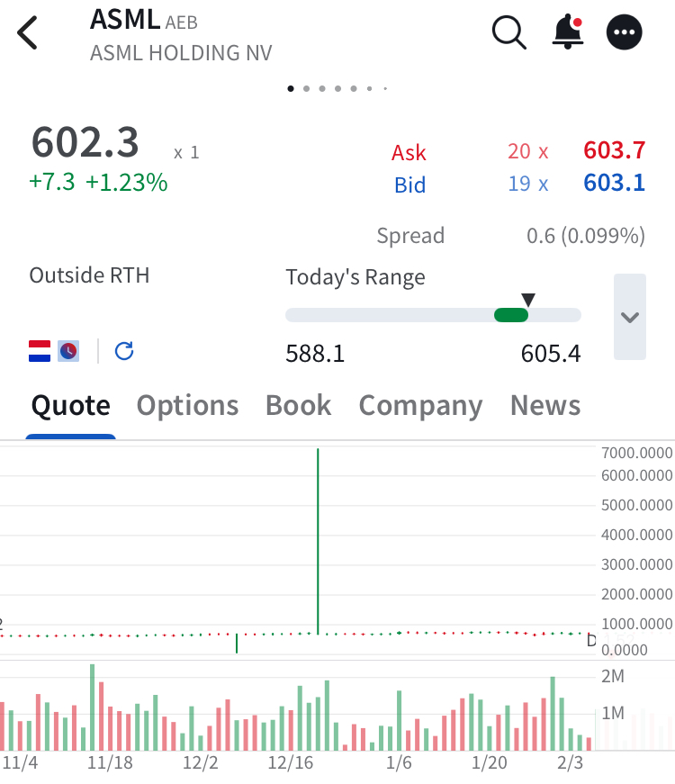Screen dimensions: 675x784
Task: Tap the clock market-hours icon
Action: click(68, 351)
